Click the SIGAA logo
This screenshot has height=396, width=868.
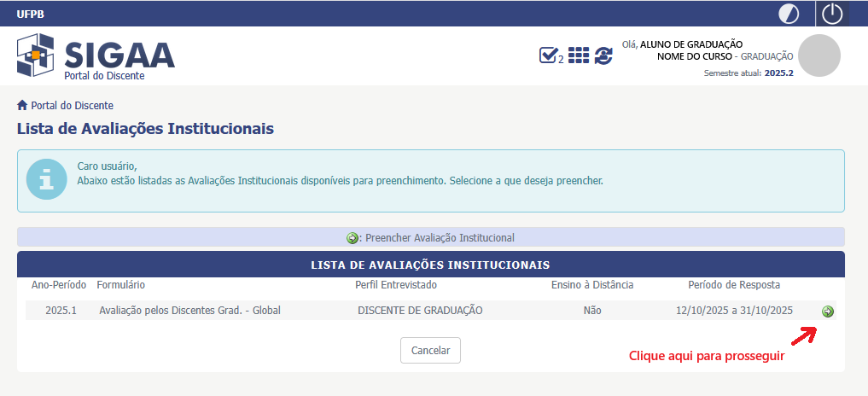96,56
